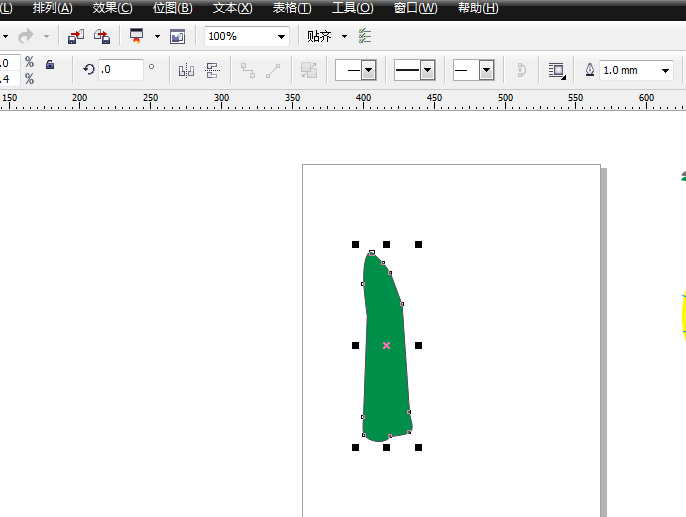686x517 pixels.
Task: Open the 表格(T) menu
Action: pyautogui.click(x=292, y=8)
